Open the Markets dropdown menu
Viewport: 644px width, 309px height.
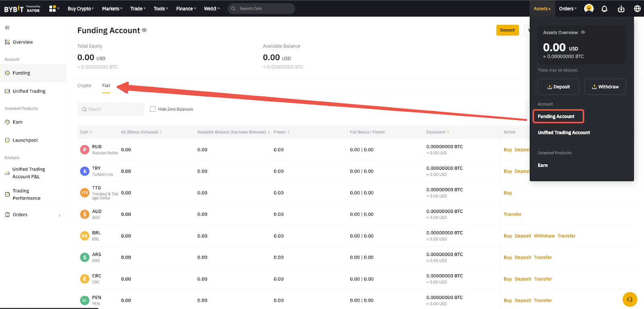tap(112, 8)
